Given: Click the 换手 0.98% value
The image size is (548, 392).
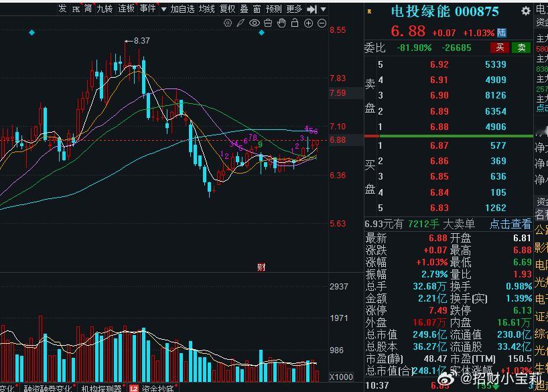Looking at the screenshot, I should click(x=519, y=286).
